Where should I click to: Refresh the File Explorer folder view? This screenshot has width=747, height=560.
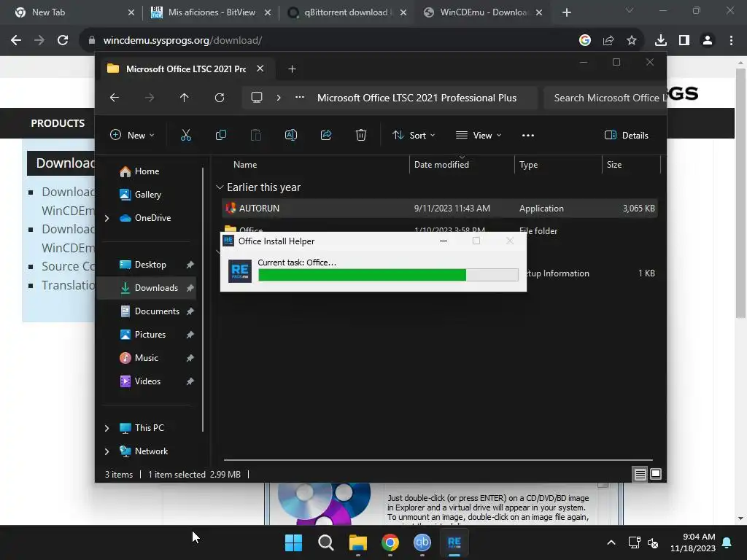(219, 98)
